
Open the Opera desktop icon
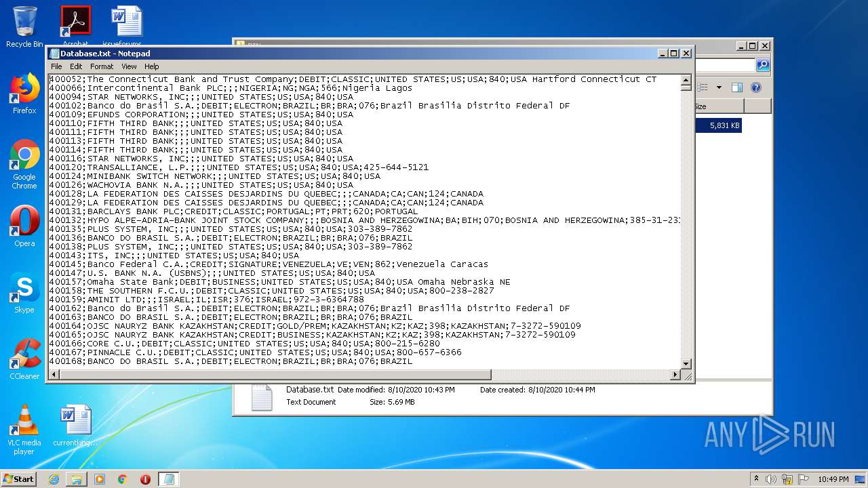24,226
